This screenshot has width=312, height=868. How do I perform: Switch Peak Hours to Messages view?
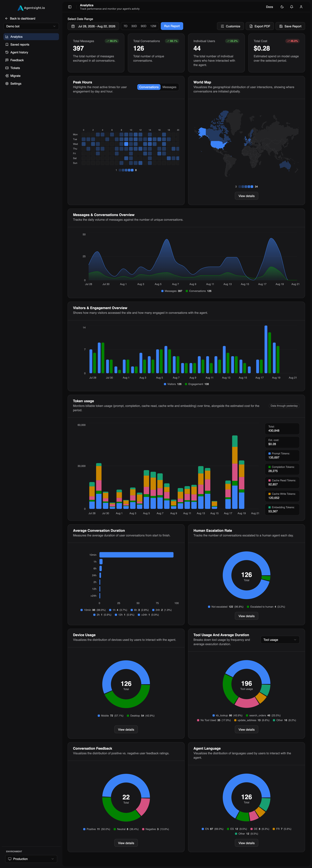point(169,87)
